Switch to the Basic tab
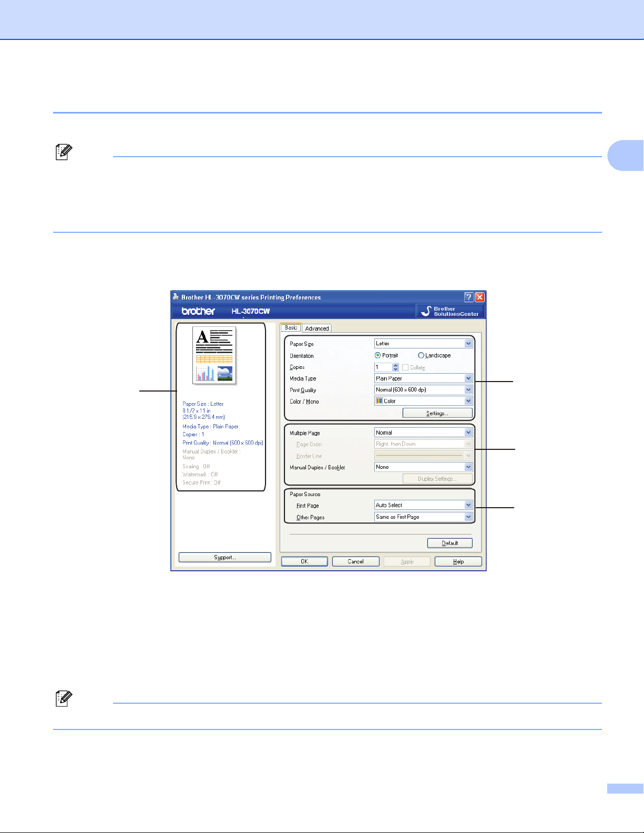 (x=291, y=327)
